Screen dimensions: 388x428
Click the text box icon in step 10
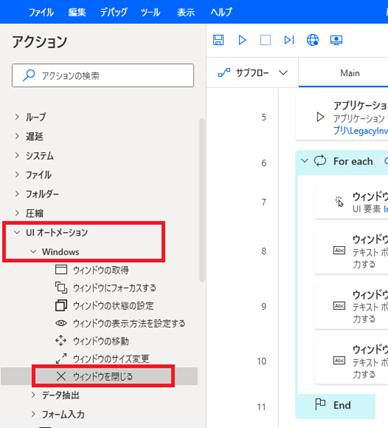point(339,360)
